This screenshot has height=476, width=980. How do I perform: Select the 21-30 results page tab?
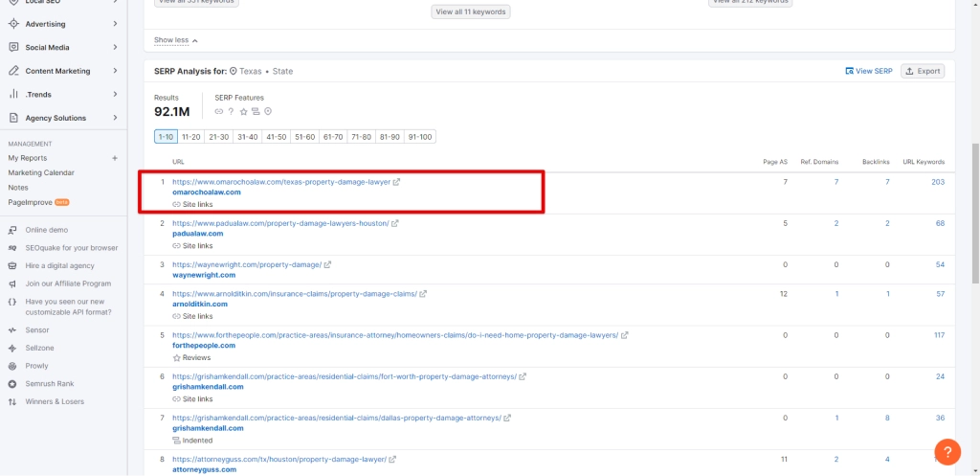pyautogui.click(x=219, y=137)
